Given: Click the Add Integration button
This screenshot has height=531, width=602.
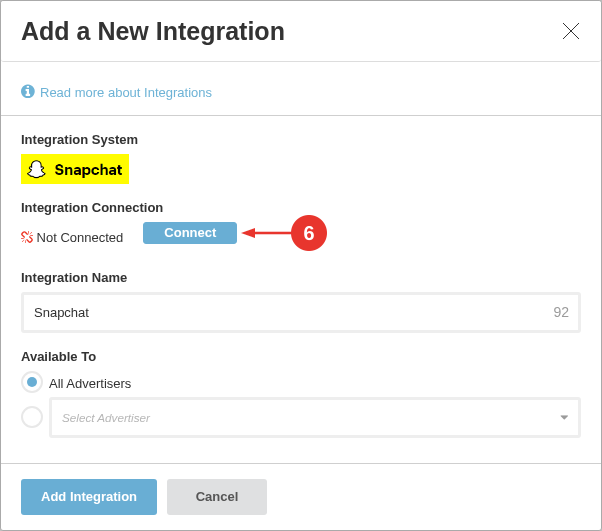Looking at the screenshot, I should click(89, 496).
